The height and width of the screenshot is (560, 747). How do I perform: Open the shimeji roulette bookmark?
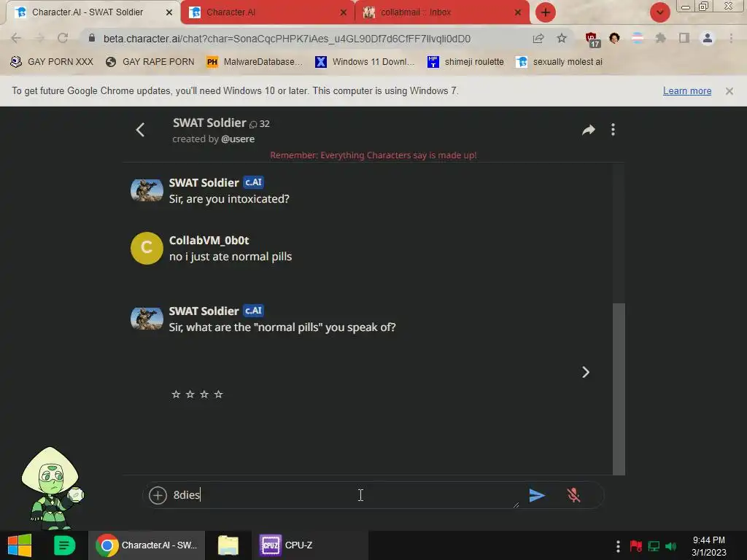pos(465,62)
